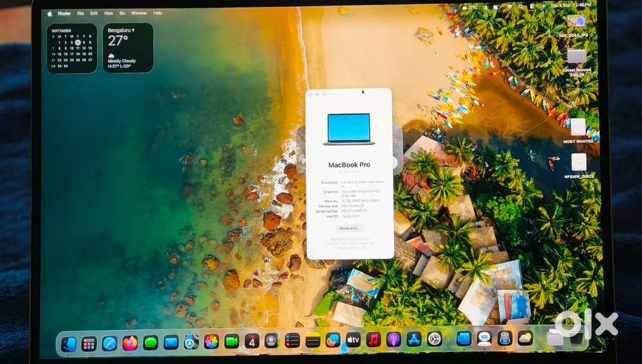Open the Bengaluru weather widget
The width and height of the screenshot is (642, 364).
(x=128, y=48)
